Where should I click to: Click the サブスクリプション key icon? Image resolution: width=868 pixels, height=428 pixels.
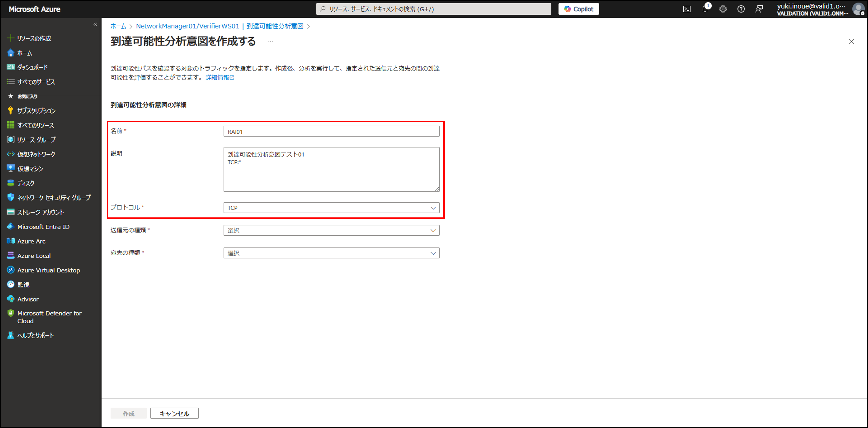11,110
